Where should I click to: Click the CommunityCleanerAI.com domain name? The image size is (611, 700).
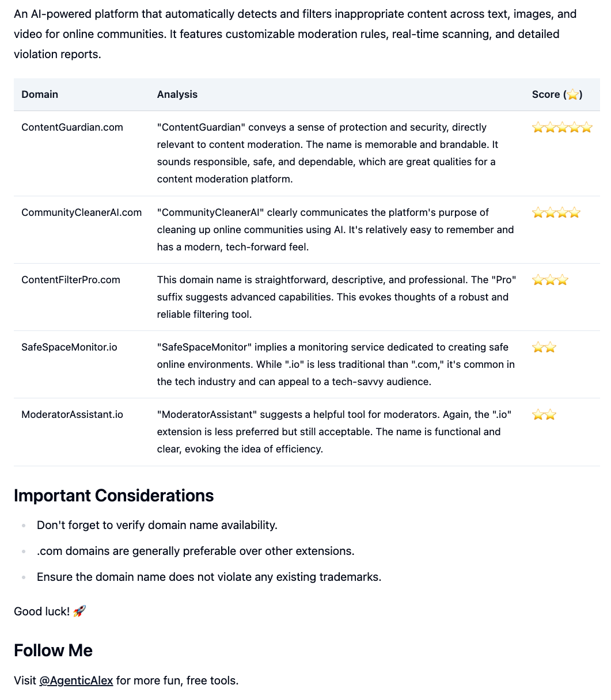81,212
